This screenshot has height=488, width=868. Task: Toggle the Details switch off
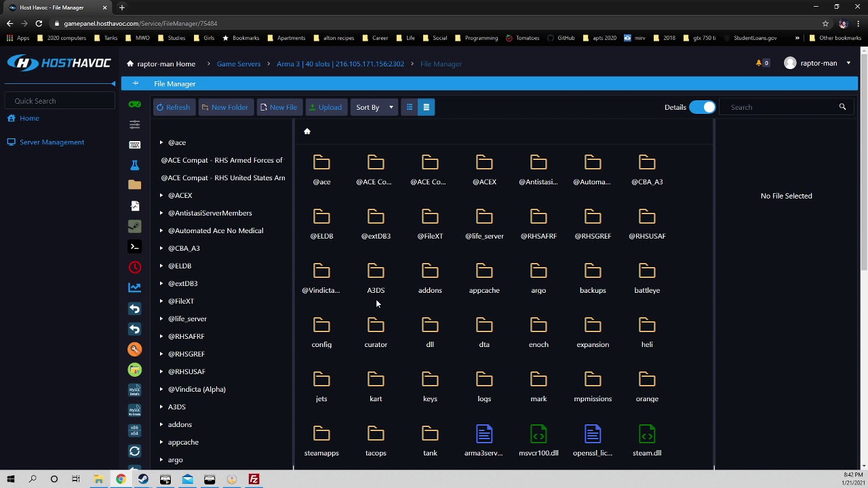[702, 107]
